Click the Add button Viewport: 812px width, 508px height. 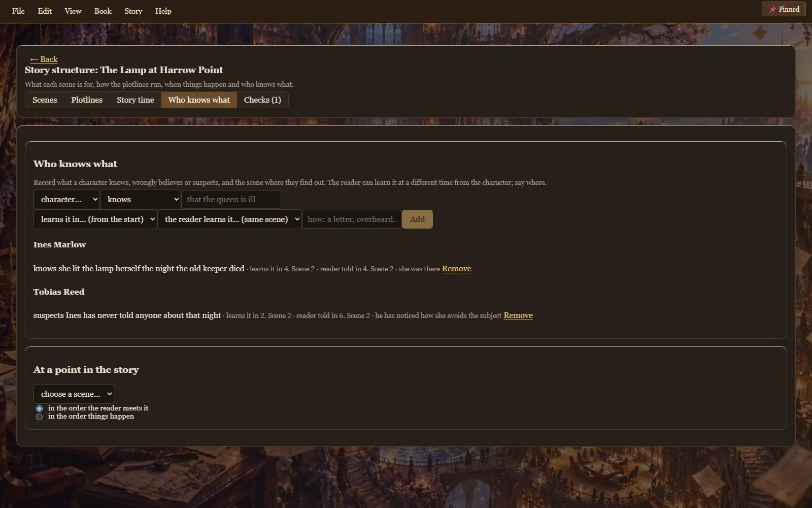pos(417,219)
